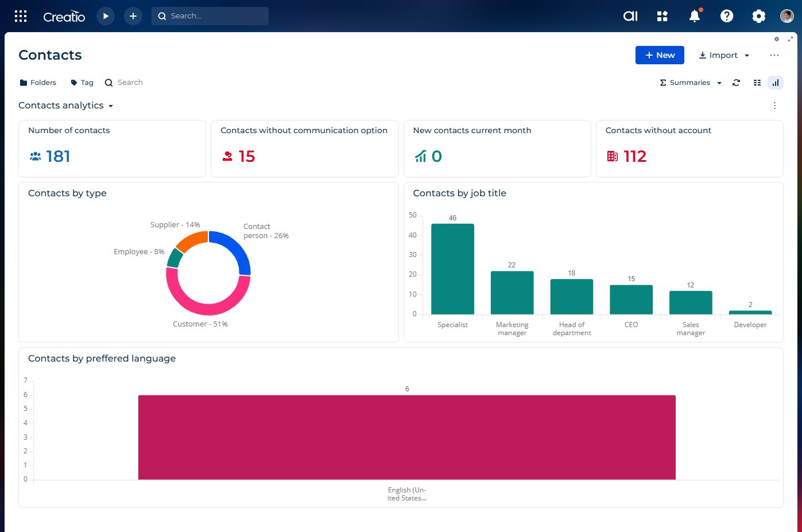Click the list Search button
The image size is (802, 532).
tap(124, 83)
